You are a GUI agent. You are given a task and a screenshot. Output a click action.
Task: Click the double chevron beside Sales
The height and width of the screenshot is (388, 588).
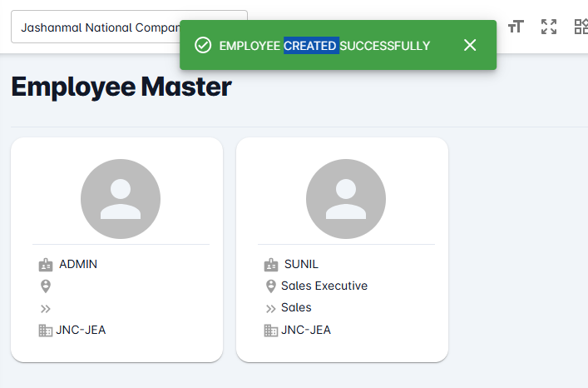click(x=271, y=308)
